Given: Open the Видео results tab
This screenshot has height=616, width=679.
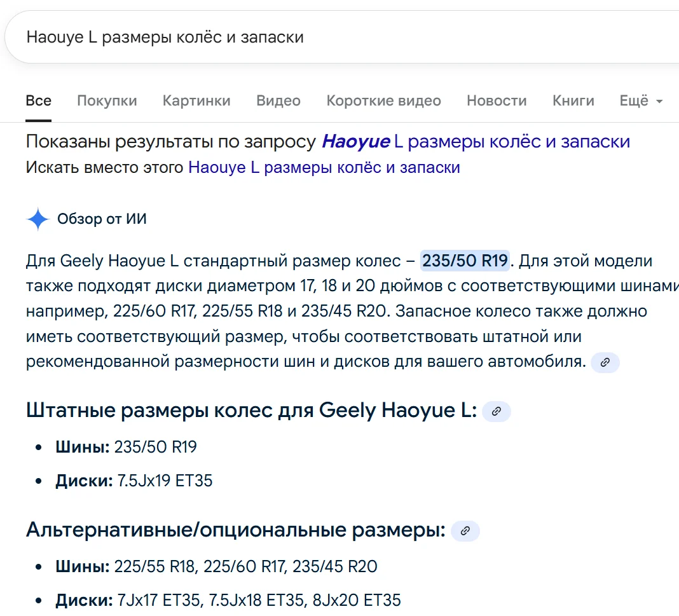Looking at the screenshot, I should (278, 100).
